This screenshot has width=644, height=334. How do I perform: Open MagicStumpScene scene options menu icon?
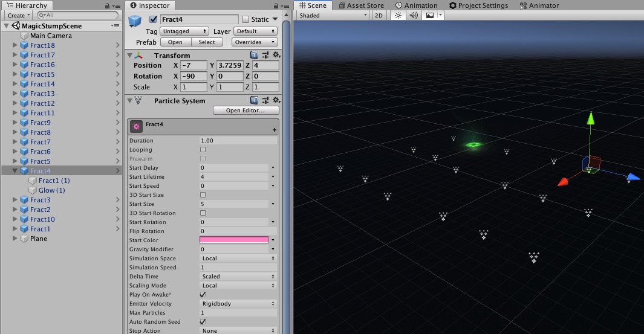pos(115,25)
